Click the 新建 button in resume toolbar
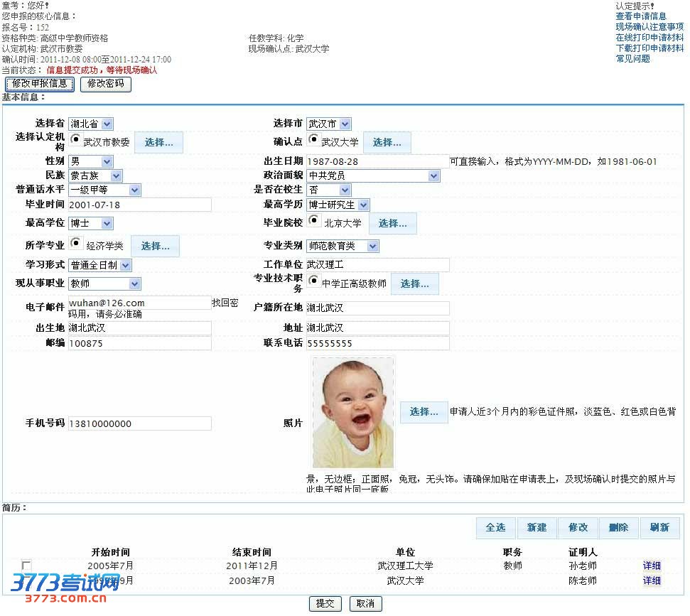This screenshot has height=616, width=690. point(537,528)
